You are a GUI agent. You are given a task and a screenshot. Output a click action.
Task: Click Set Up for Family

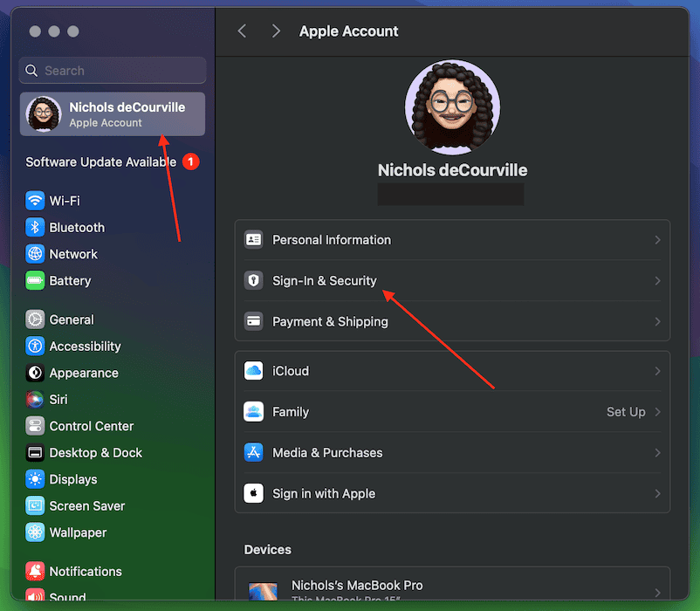coord(626,412)
